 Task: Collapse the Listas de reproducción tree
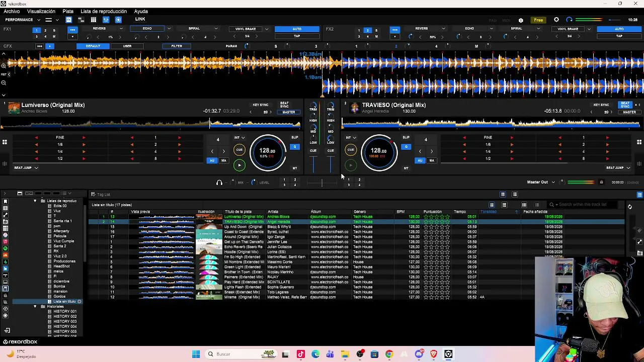tap(35, 201)
